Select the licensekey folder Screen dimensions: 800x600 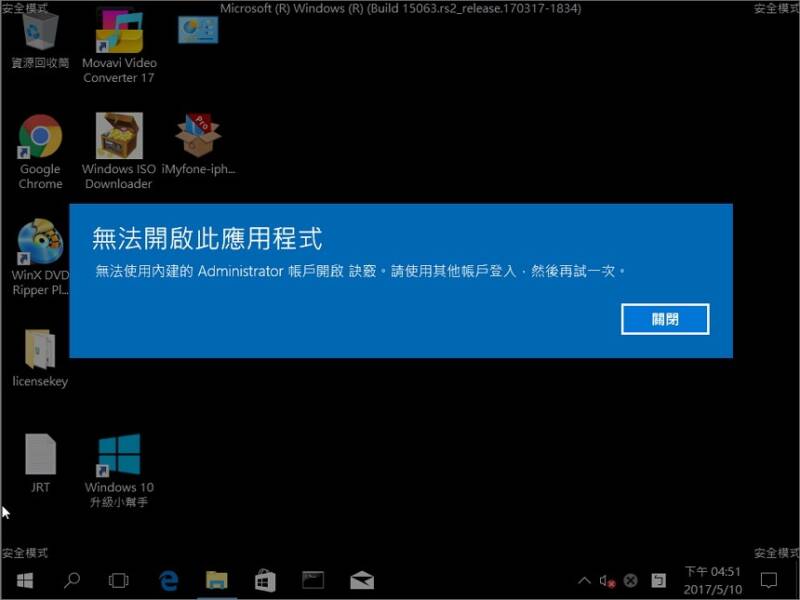(x=40, y=358)
